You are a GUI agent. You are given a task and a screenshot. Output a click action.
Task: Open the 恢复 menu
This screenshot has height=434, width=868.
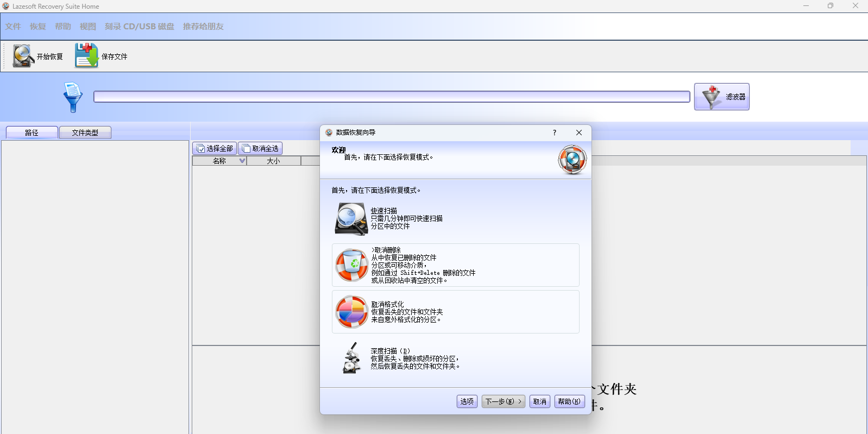point(38,26)
